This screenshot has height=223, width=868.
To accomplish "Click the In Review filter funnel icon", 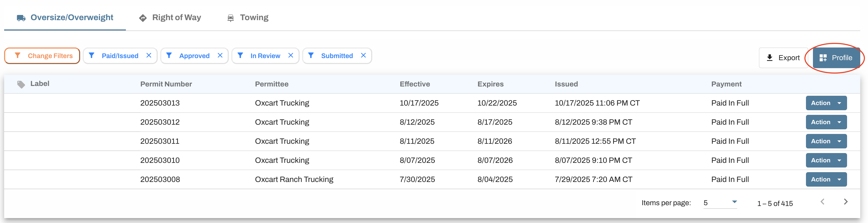I will (240, 55).
